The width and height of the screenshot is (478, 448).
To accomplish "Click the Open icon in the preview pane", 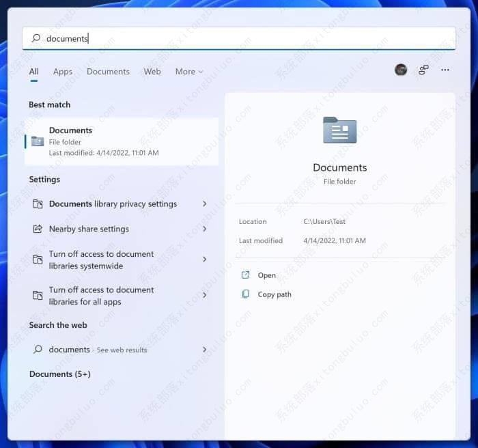I will tap(246, 275).
